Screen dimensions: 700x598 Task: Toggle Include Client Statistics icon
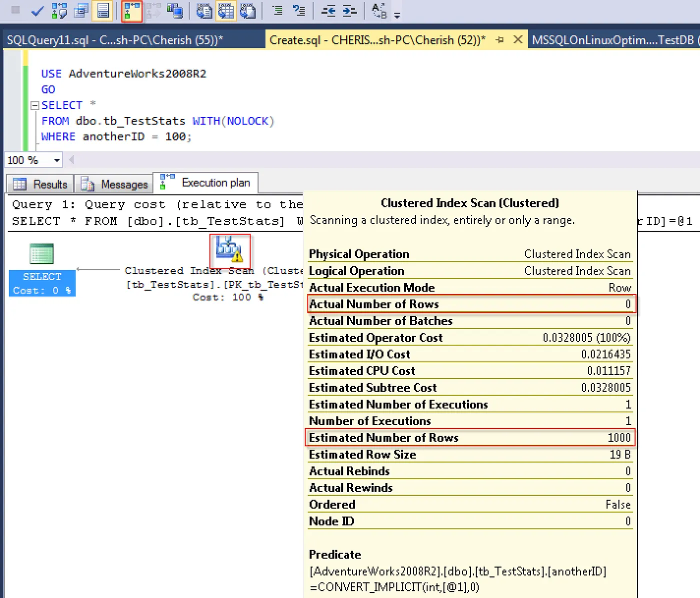click(175, 11)
